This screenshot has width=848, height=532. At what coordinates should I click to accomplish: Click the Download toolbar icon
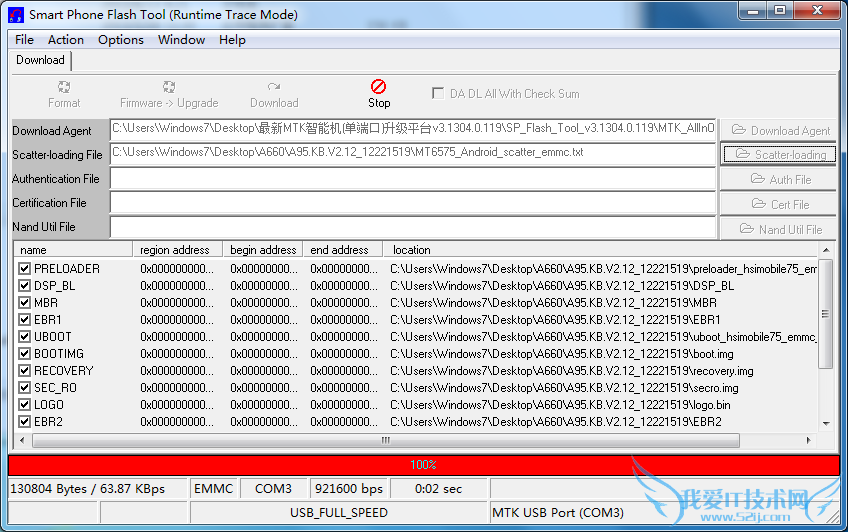[x=274, y=88]
